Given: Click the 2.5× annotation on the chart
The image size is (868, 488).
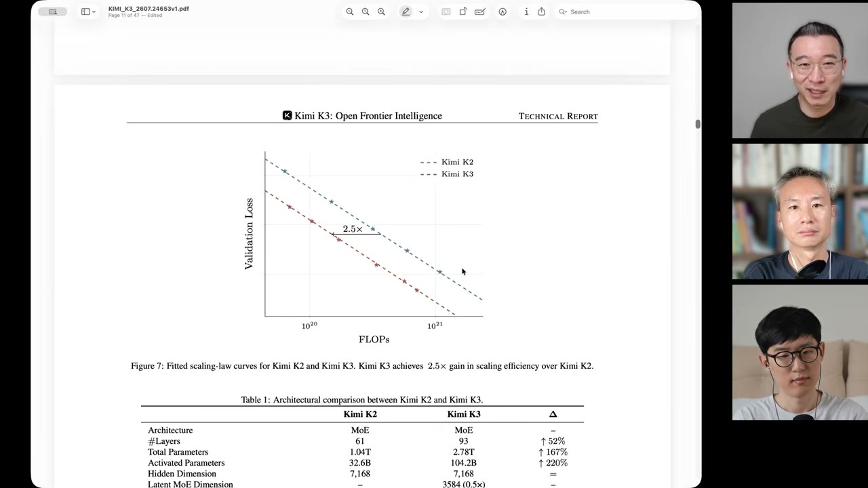Looking at the screenshot, I should tap(353, 229).
